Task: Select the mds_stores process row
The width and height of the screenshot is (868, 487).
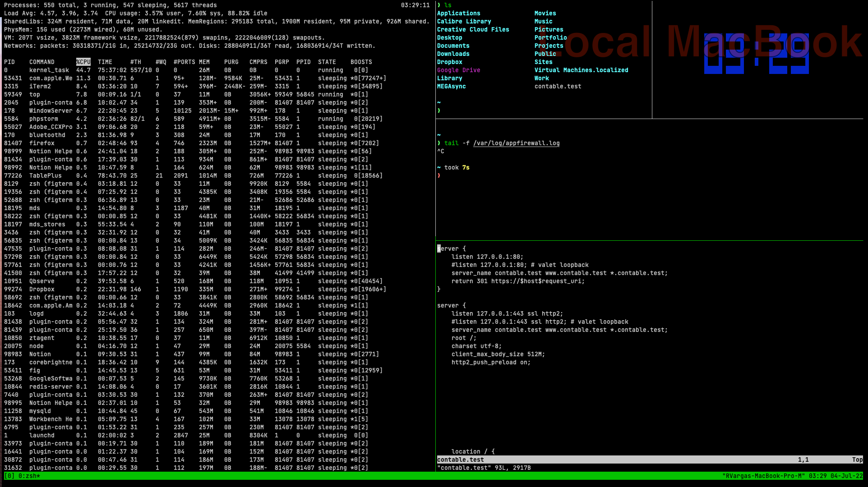Action: [x=186, y=224]
